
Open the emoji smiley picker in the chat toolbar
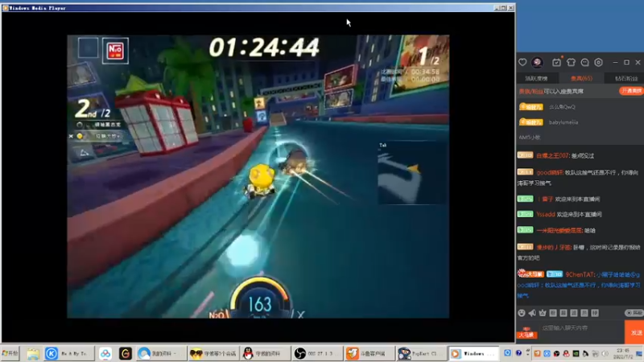(x=522, y=313)
